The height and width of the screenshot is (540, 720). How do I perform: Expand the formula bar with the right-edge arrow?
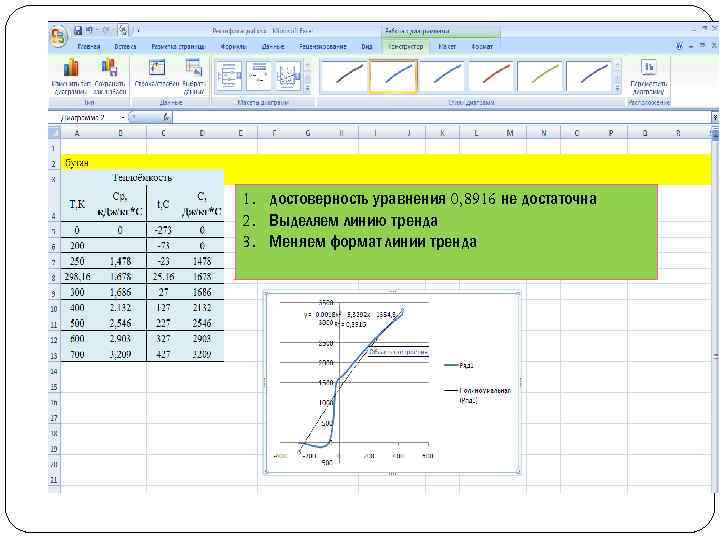pyautogui.click(x=715, y=118)
